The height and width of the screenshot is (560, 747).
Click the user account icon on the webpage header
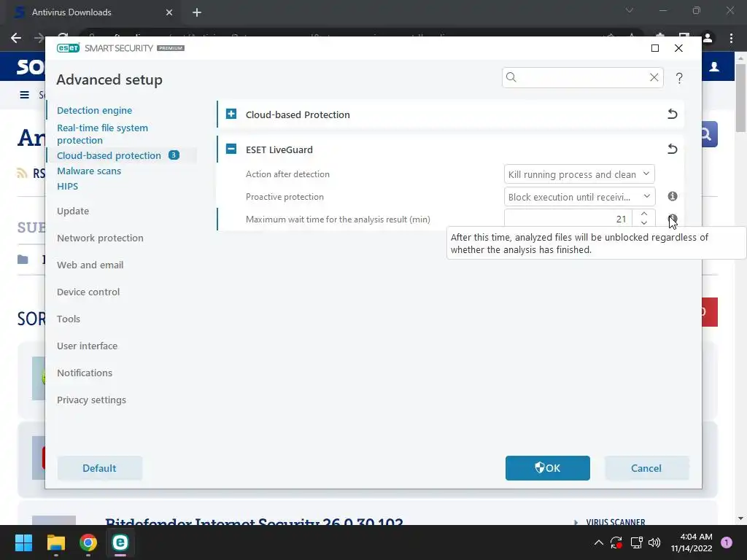pos(714,66)
